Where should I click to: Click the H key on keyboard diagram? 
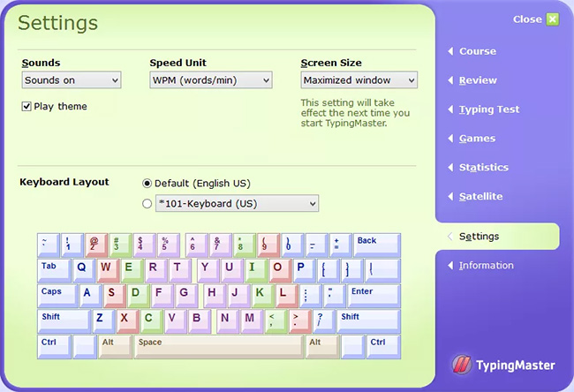coord(215,296)
